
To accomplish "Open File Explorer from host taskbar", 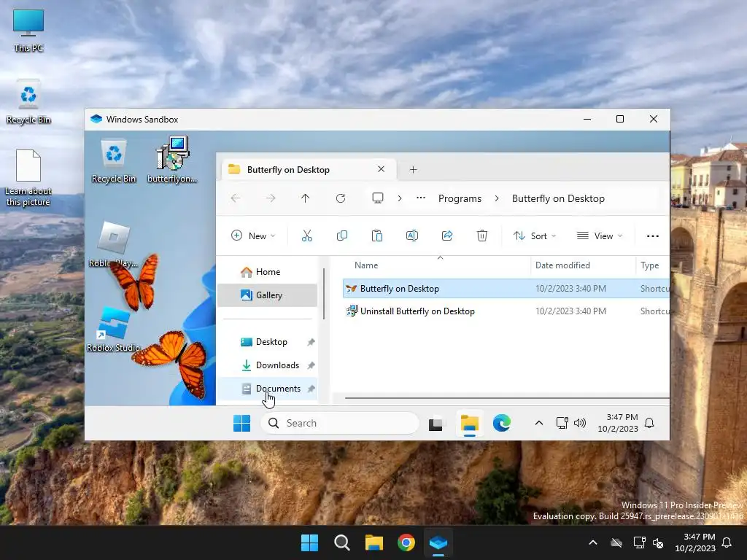I will pos(374,542).
